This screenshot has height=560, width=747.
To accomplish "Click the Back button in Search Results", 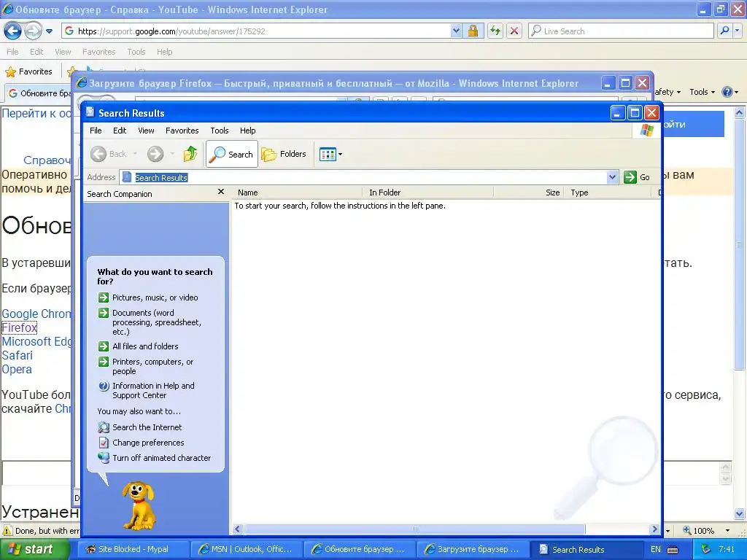I will tap(109, 154).
